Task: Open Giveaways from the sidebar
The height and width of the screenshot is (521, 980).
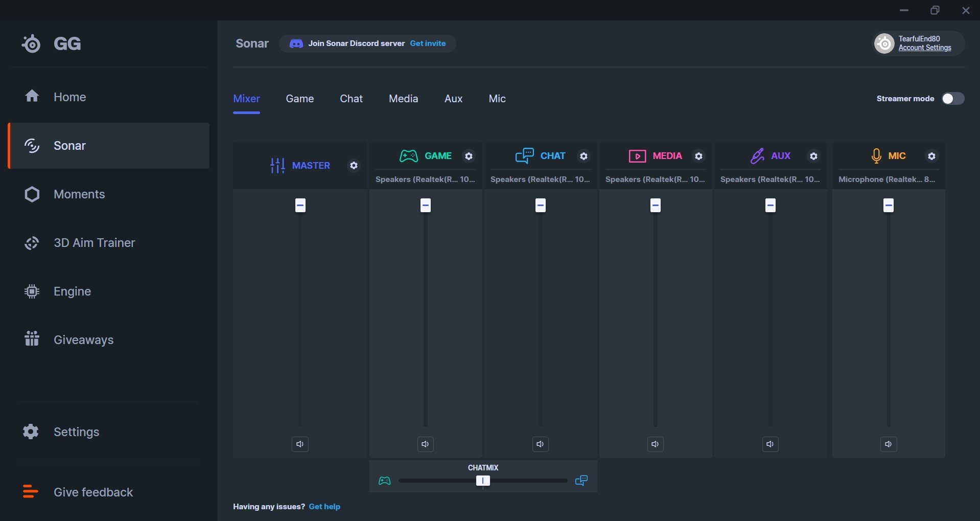Action: coord(108,340)
